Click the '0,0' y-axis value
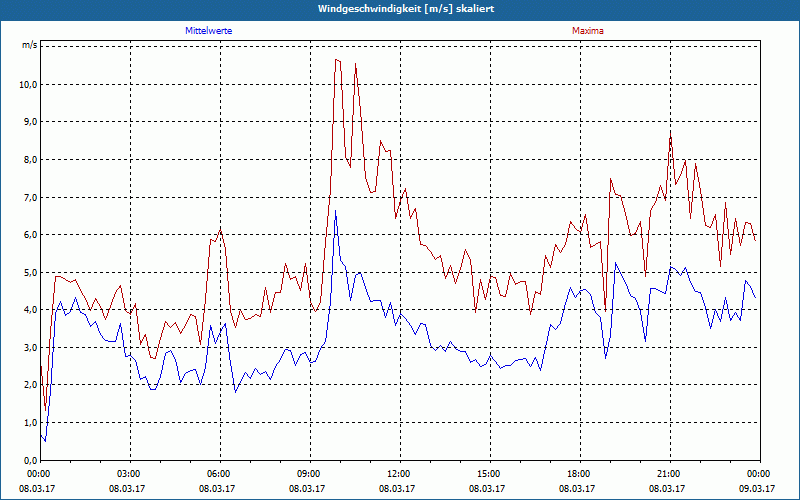 tap(31, 460)
